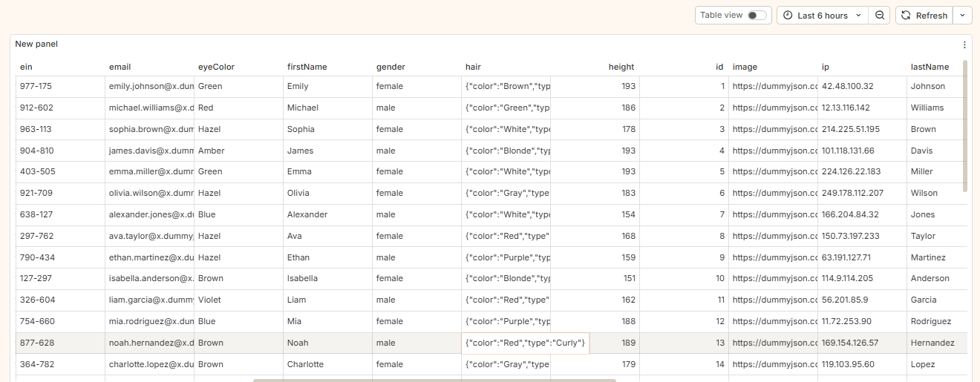Click firstName cell Charlotte
This screenshot has height=382, width=980.
pyautogui.click(x=327, y=365)
